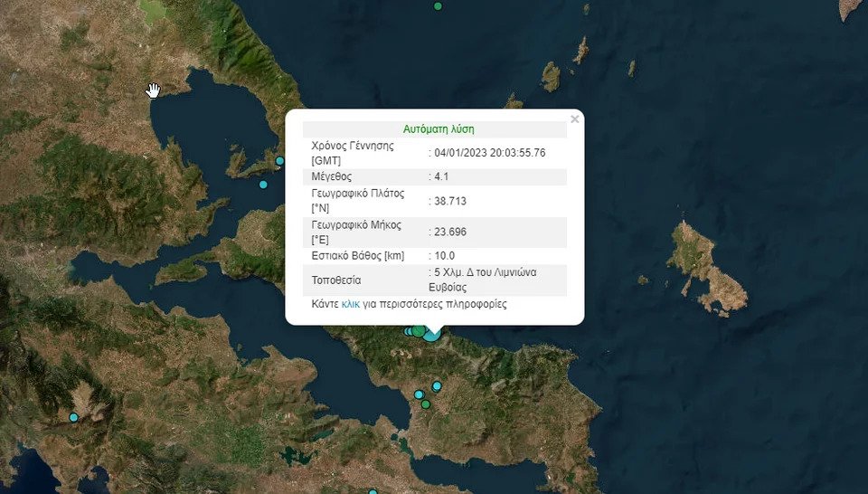Click the cyan marker touching the popup's left border

pos(280,161)
